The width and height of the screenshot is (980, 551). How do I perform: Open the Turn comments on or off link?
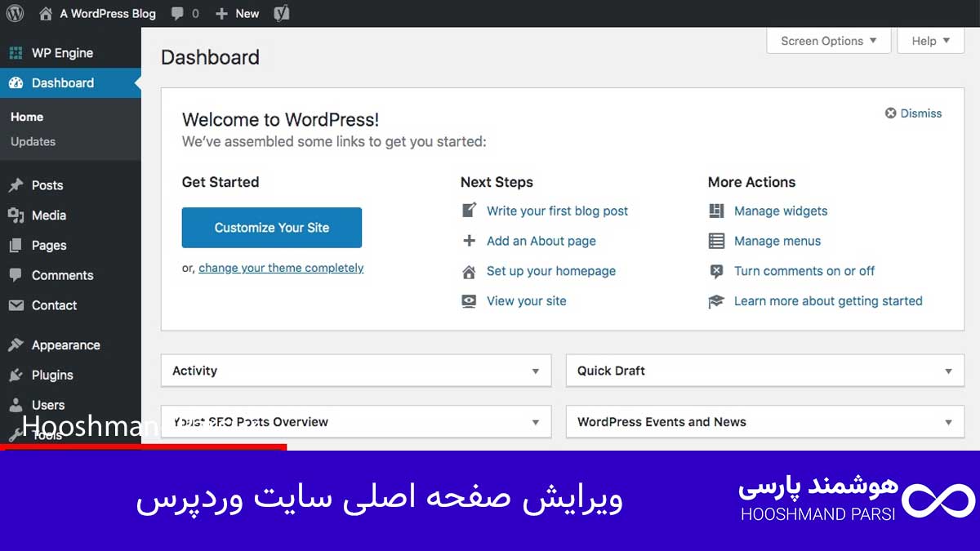point(804,271)
